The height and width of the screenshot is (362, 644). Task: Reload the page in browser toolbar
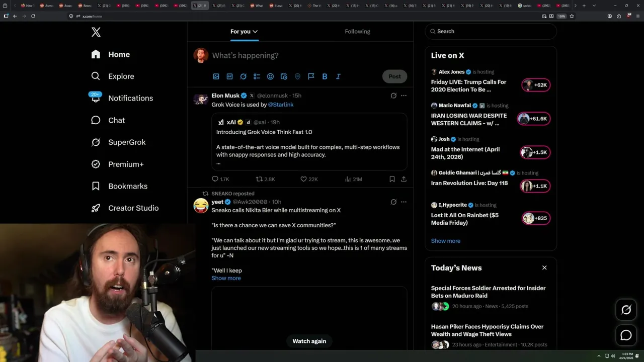tap(33, 16)
